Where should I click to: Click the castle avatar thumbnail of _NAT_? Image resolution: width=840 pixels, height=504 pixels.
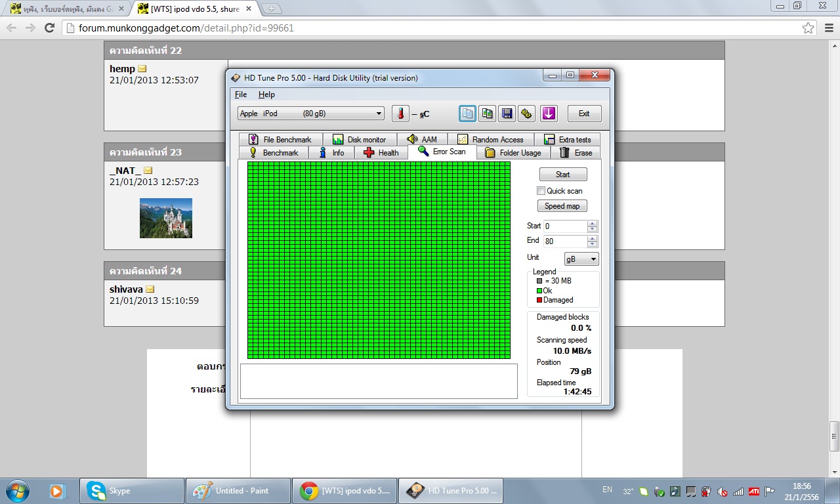pyautogui.click(x=166, y=218)
